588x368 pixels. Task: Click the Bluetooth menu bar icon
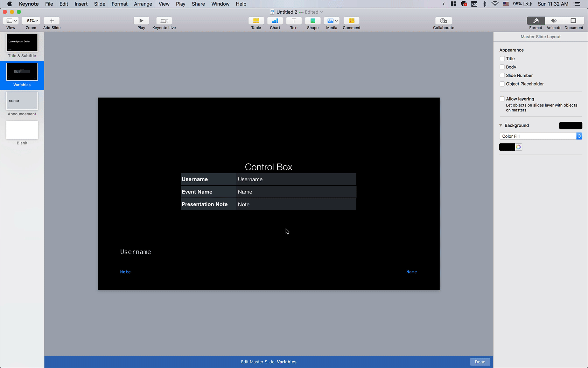(x=485, y=4)
